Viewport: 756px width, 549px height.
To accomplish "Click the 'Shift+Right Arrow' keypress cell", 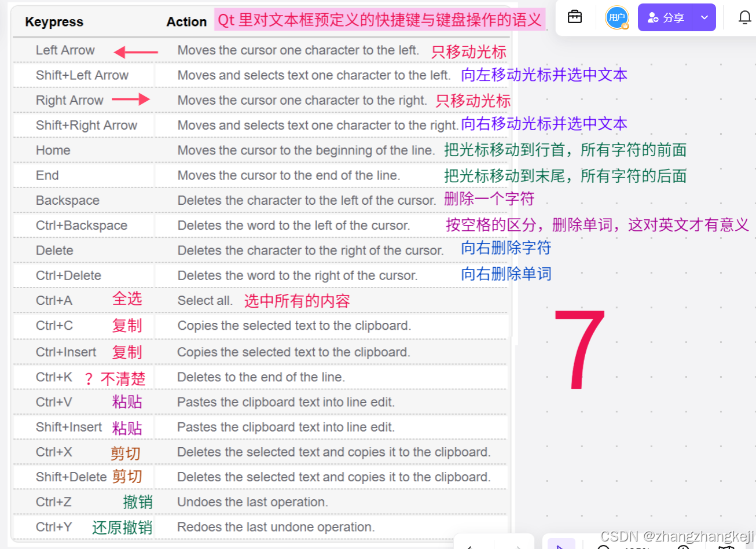I will (x=86, y=125).
